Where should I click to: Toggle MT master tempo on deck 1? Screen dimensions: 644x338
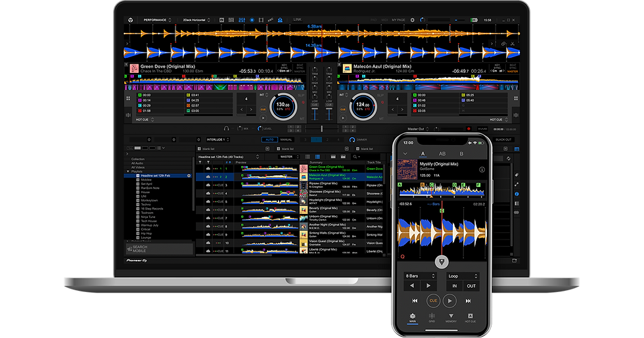tap(302, 119)
